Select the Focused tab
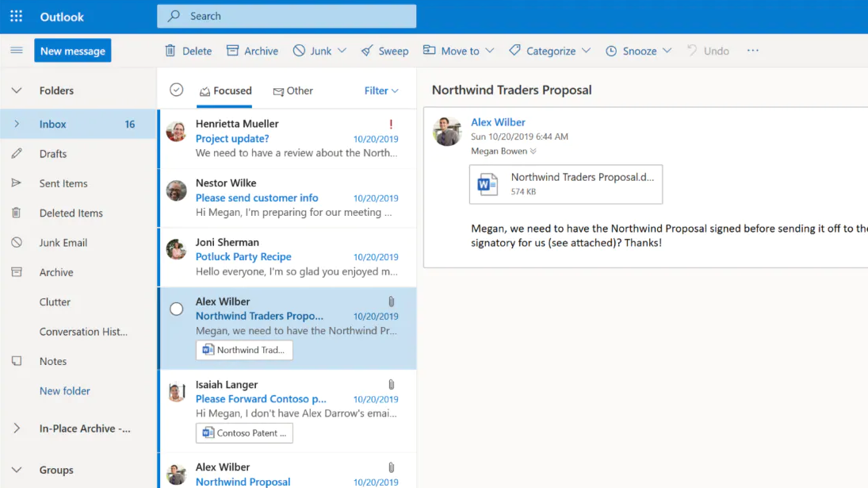This screenshot has height=488, width=868. [225, 90]
